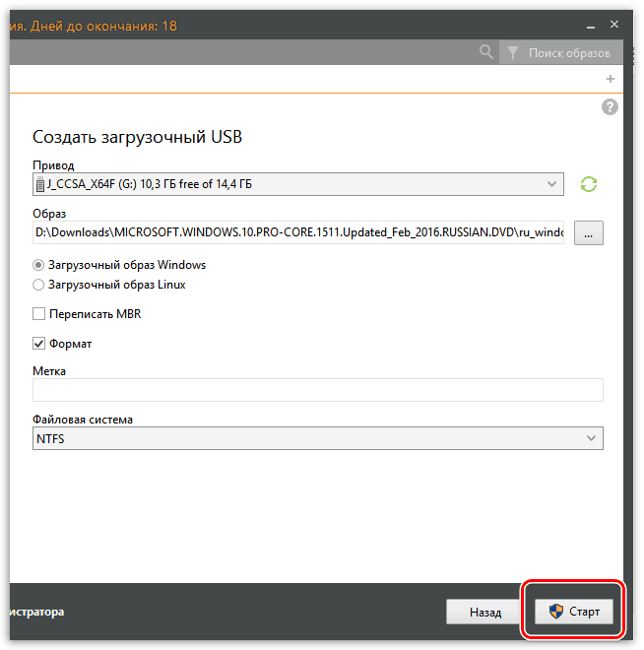Click the Образ file path field
Viewport: 644px width, 650px height.
tap(298, 233)
